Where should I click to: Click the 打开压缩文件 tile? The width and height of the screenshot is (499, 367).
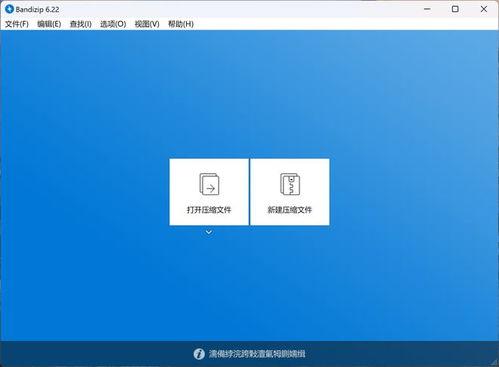coord(209,192)
